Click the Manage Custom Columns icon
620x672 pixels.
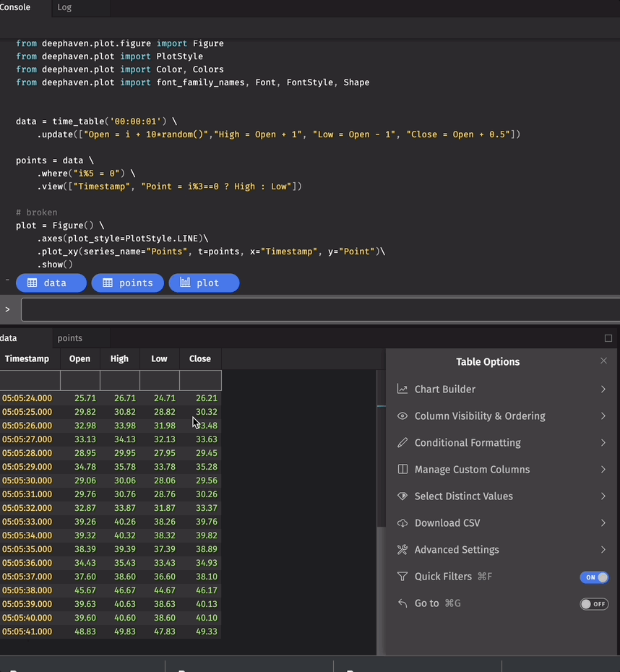pyautogui.click(x=402, y=469)
